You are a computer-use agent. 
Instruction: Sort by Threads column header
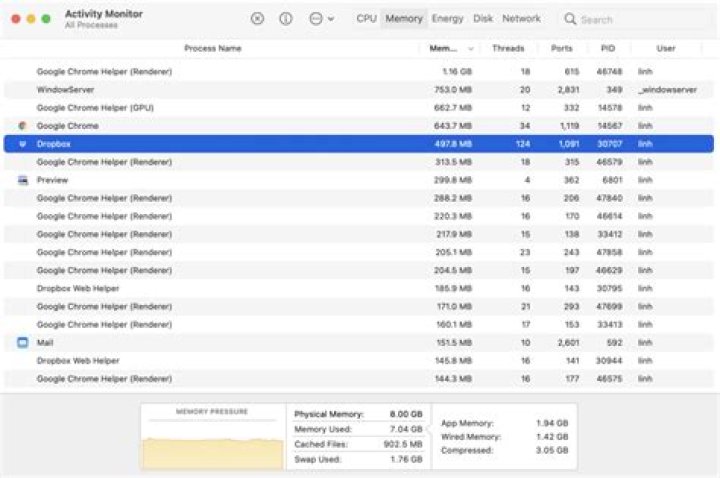[508, 48]
